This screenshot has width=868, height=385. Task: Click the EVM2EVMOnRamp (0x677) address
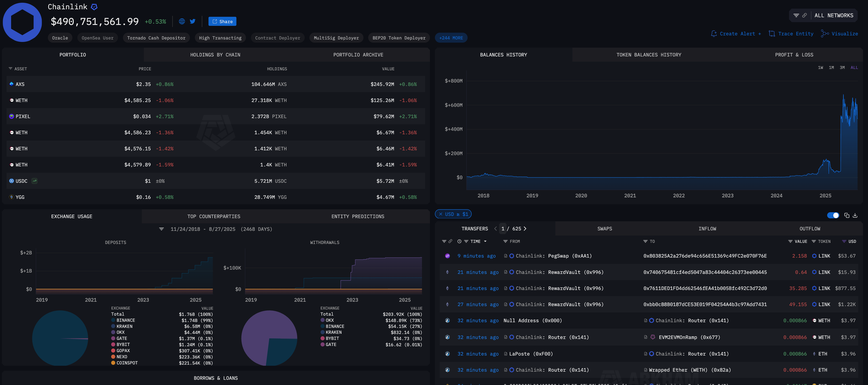coord(689,337)
